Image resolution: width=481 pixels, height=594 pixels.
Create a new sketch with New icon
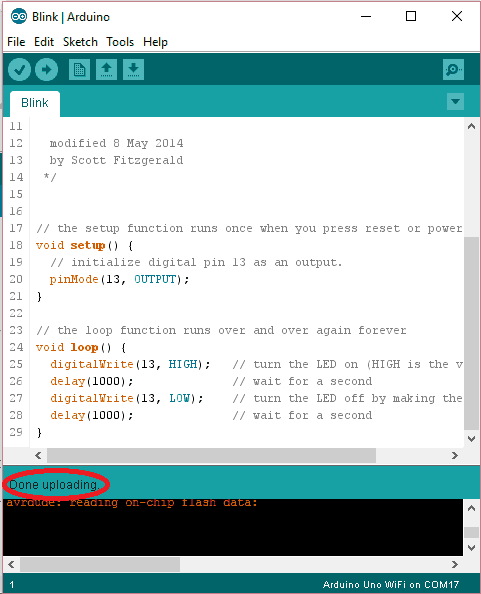click(79, 70)
